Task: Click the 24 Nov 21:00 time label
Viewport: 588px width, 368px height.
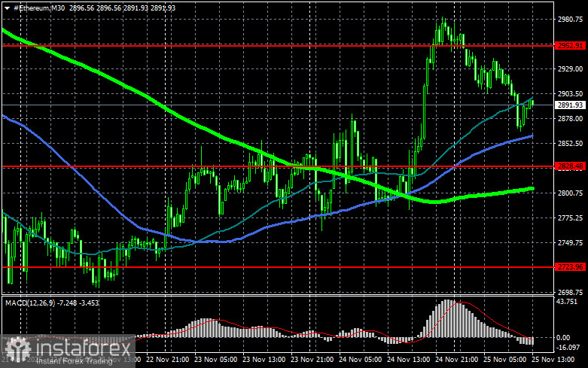Action: click(456, 360)
